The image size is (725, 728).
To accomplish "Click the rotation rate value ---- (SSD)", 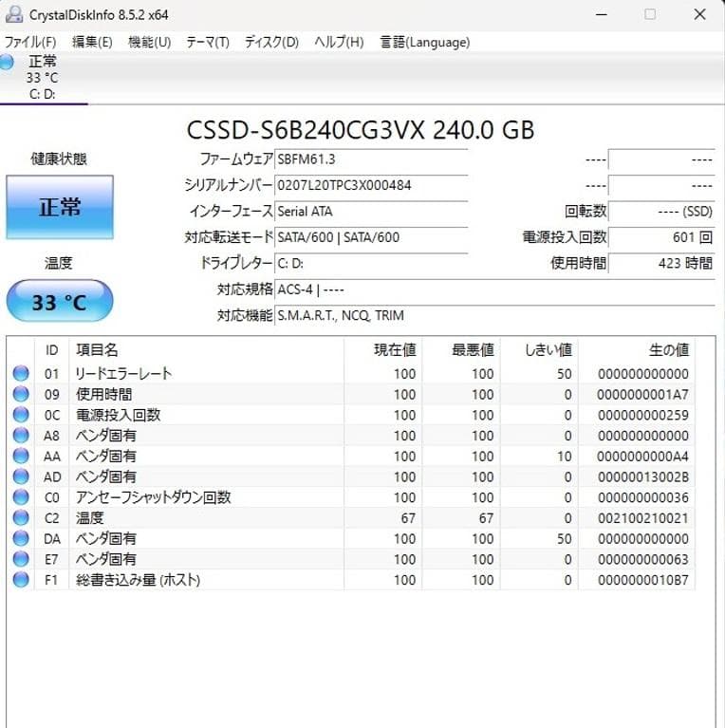I will click(x=661, y=212).
